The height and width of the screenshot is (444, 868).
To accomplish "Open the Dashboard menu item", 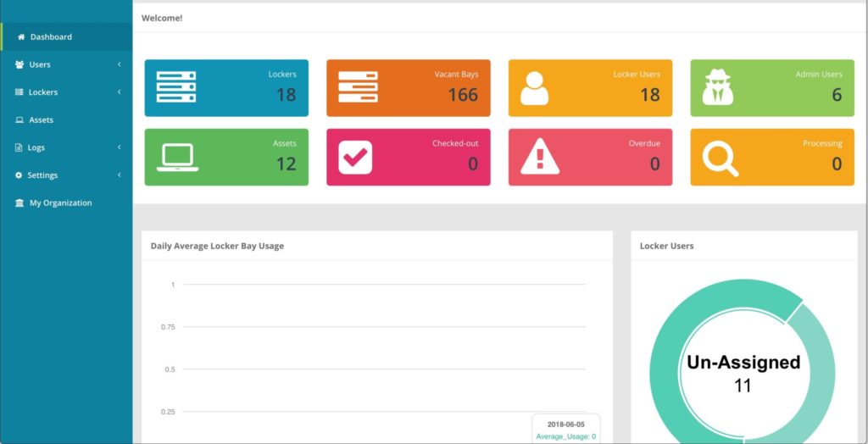I will pos(66,37).
